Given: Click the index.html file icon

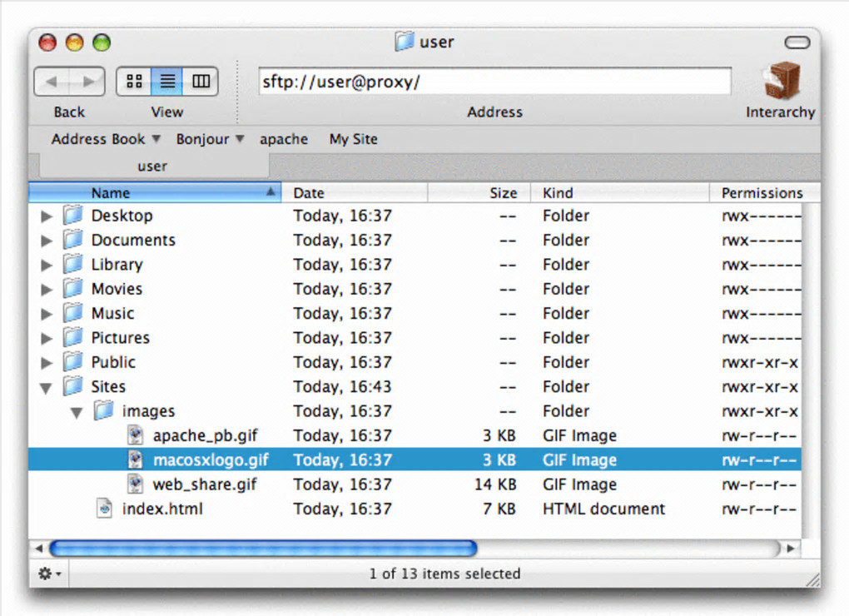Looking at the screenshot, I should point(105,509).
